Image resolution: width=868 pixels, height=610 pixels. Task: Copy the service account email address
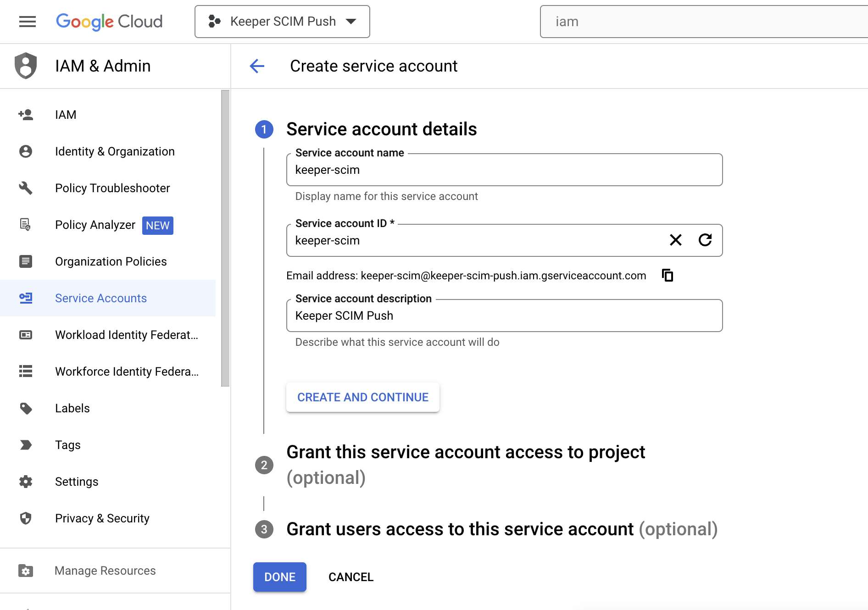click(668, 275)
